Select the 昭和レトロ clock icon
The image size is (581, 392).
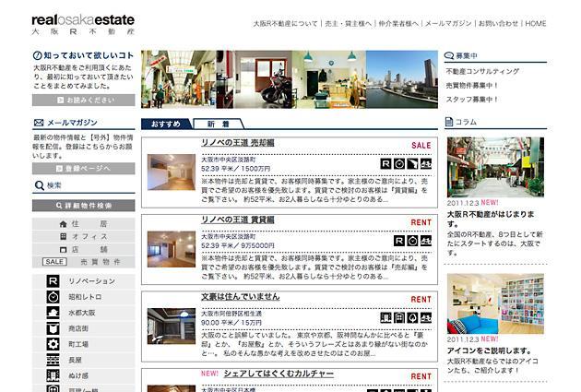click(53, 297)
